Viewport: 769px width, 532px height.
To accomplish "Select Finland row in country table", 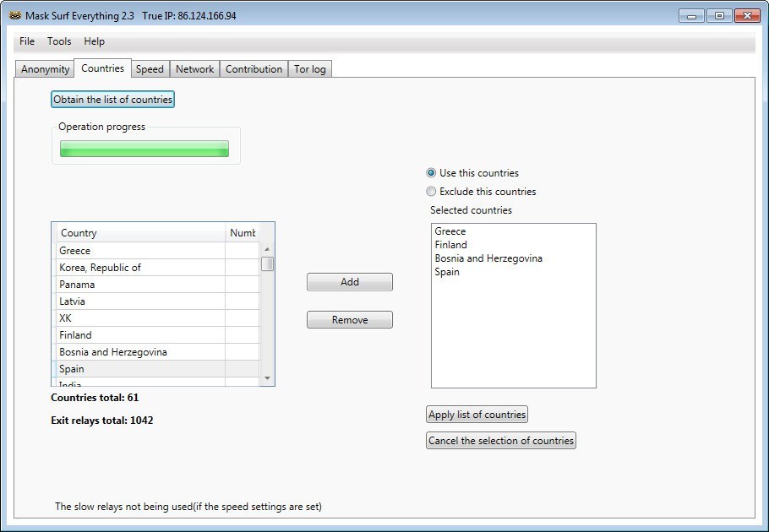I will tap(157, 335).
